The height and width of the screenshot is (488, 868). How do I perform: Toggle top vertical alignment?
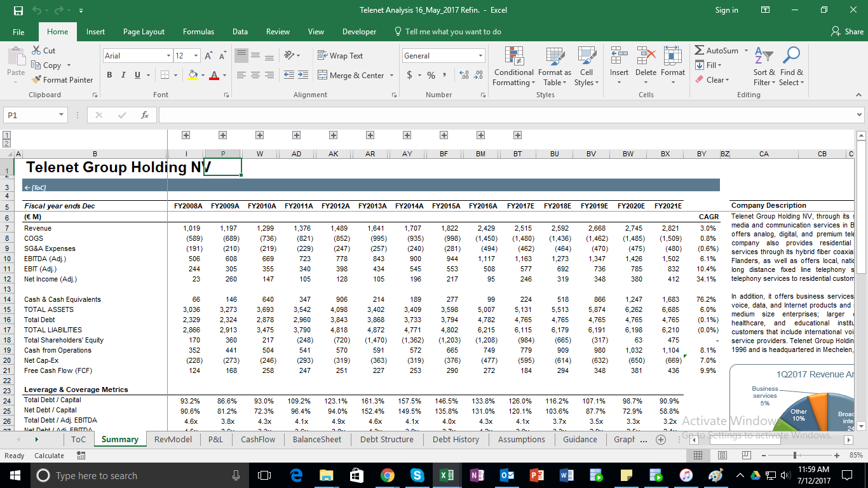[241, 56]
